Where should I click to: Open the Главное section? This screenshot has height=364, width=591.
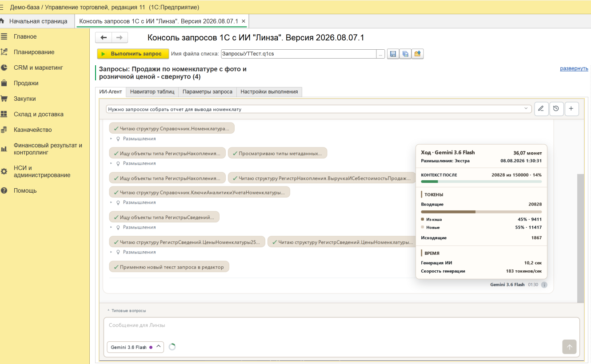25,36
